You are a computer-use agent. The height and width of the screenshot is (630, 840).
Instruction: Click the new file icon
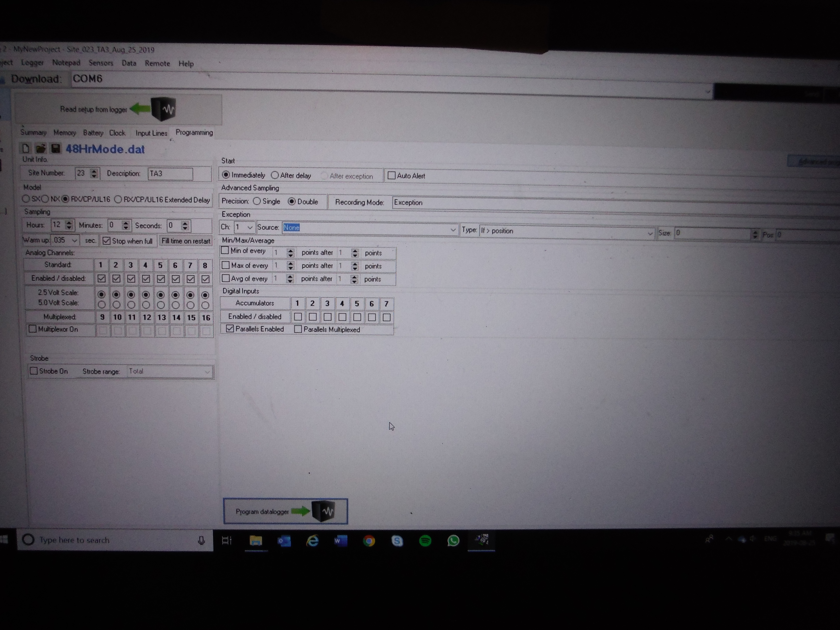(x=26, y=149)
